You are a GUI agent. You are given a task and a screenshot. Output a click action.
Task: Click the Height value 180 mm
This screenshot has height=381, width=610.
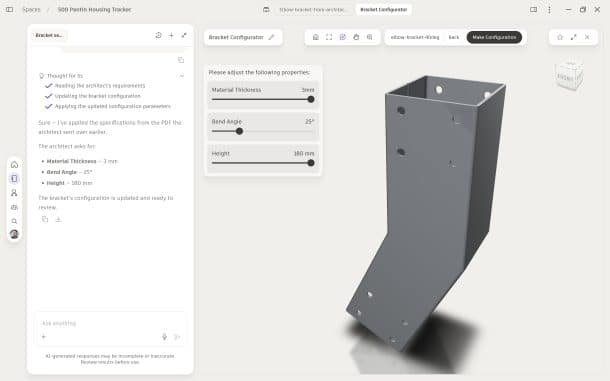(x=304, y=154)
